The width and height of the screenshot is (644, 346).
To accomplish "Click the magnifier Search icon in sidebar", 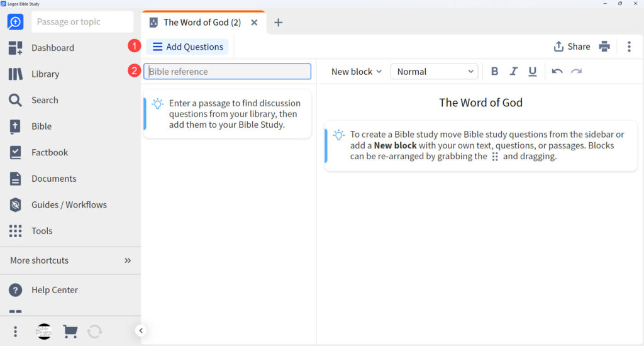I will [x=15, y=100].
